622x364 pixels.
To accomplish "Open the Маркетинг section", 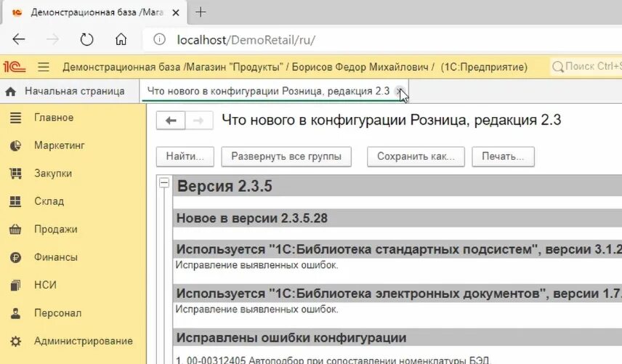I will coord(60,145).
